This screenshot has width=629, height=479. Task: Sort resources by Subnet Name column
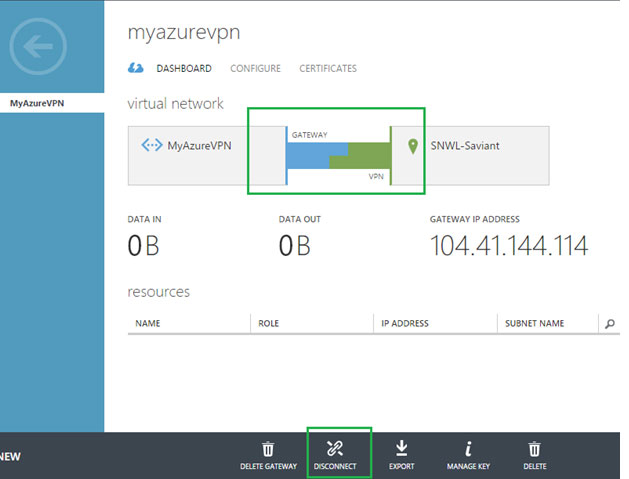[x=534, y=323]
